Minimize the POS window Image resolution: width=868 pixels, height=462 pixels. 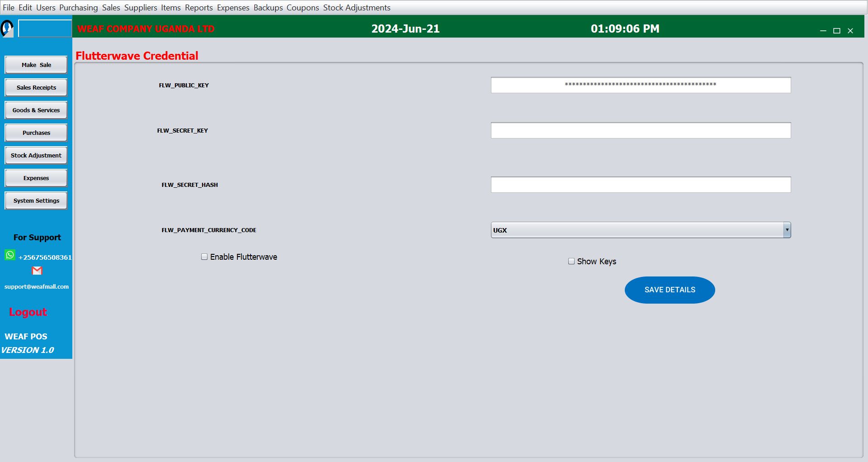[823, 31]
